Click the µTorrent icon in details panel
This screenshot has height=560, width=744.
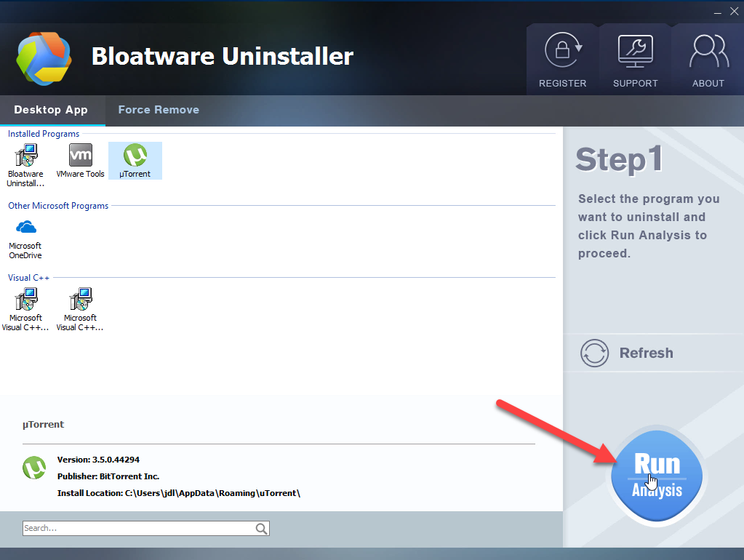[34, 468]
